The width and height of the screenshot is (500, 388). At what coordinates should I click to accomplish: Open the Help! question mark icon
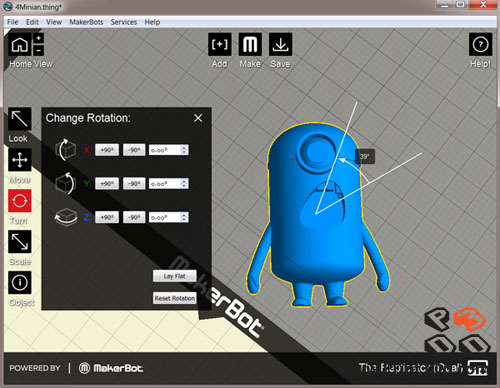point(480,44)
